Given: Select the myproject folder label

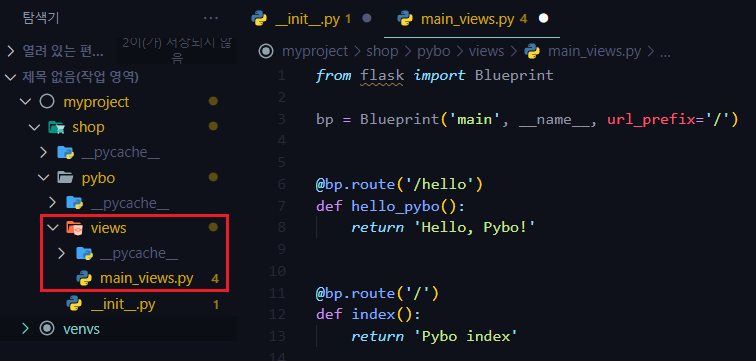Looking at the screenshot, I should pos(96,102).
